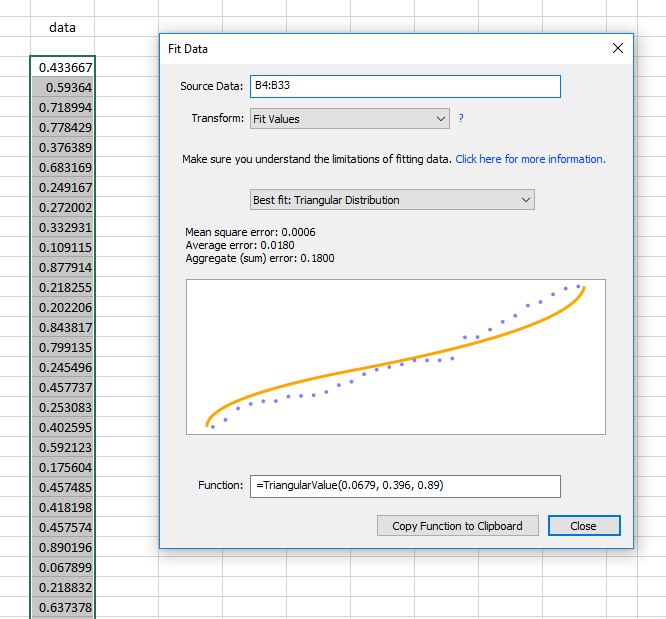Click the Close button in dialog
The width and height of the screenshot is (666, 619).
(583, 526)
